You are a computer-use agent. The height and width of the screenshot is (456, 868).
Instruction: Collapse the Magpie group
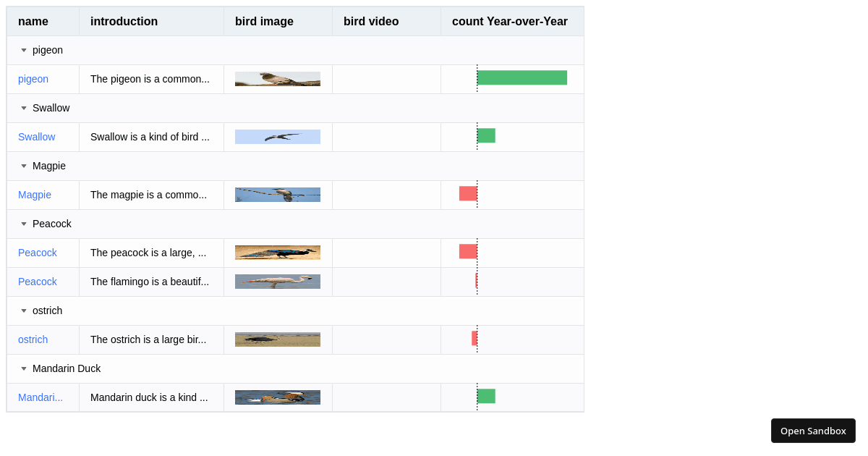[x=22, y=166]
